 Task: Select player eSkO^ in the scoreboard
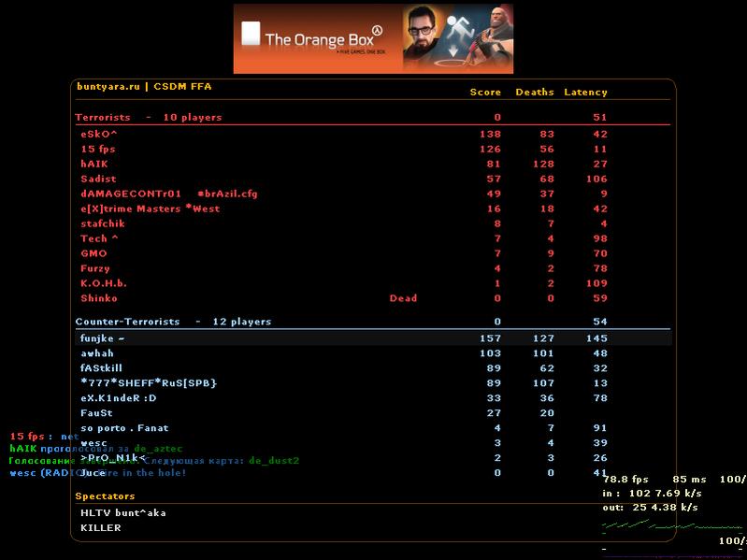point(99,135)
